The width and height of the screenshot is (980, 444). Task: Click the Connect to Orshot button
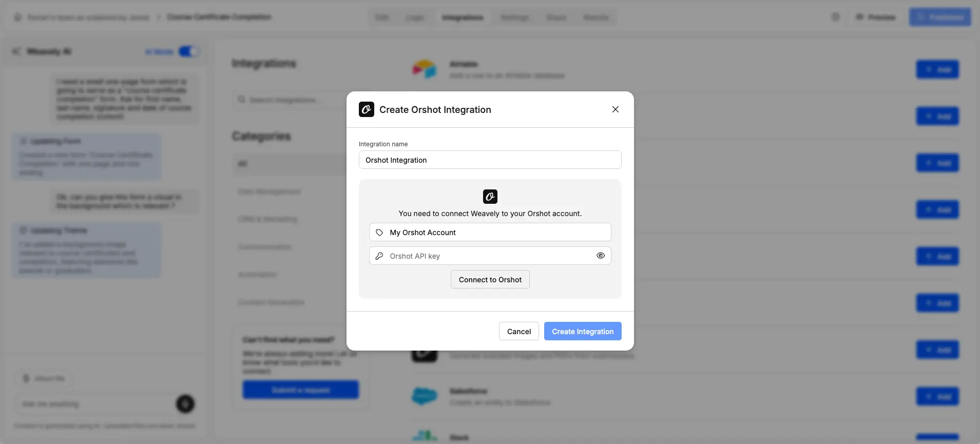tap(490, 279)
